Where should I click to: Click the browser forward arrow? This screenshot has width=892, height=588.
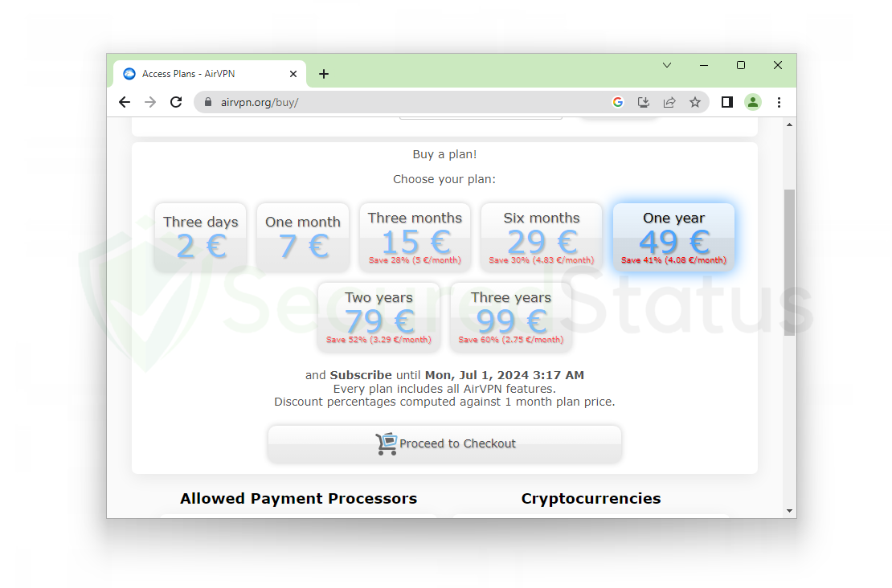click(x=150, y=102)
